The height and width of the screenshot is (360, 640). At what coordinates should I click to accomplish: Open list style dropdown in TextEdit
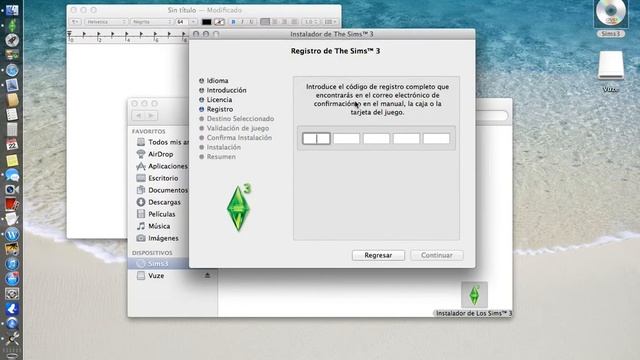click(330, 22)
